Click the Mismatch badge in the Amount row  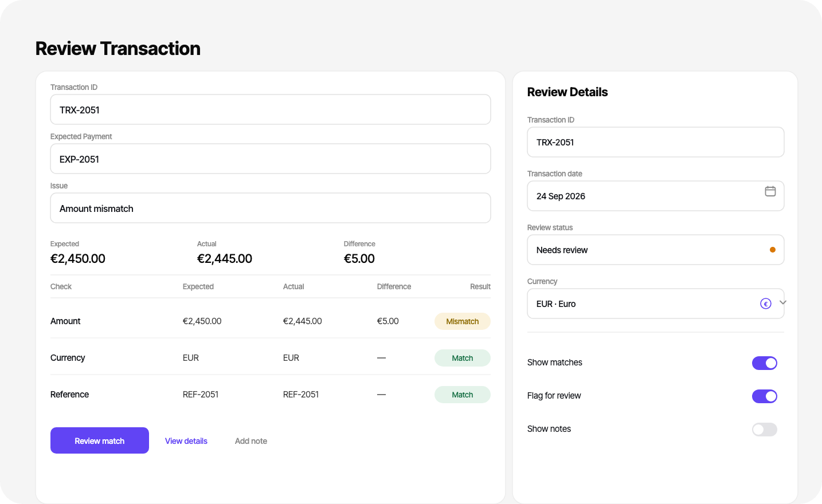463,321
